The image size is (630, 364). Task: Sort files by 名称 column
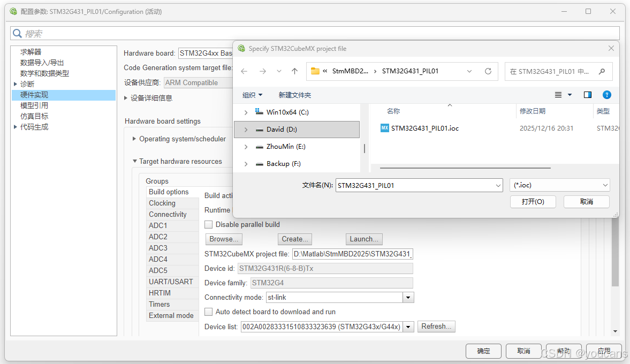393,111
